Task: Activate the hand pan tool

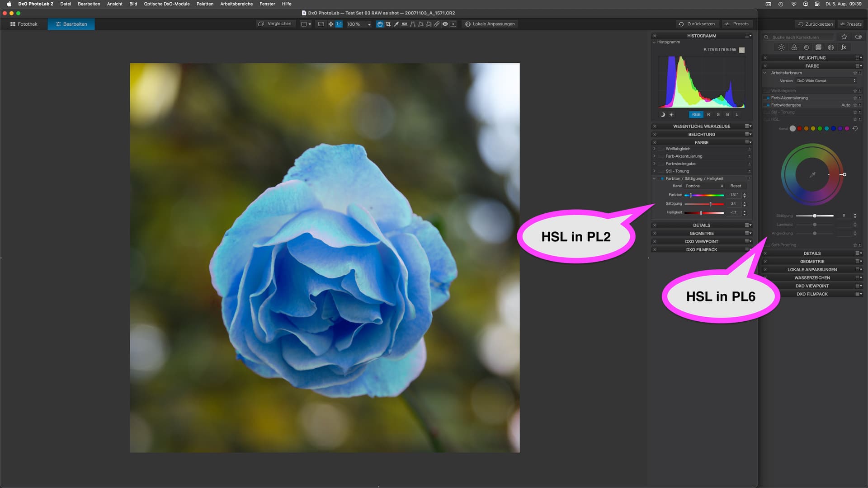Action: 380,24
